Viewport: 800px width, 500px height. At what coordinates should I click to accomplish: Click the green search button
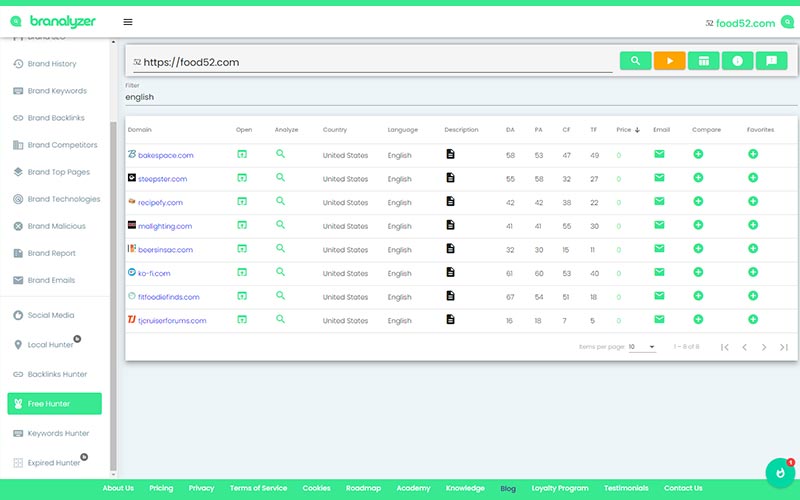tap(635, 61)
